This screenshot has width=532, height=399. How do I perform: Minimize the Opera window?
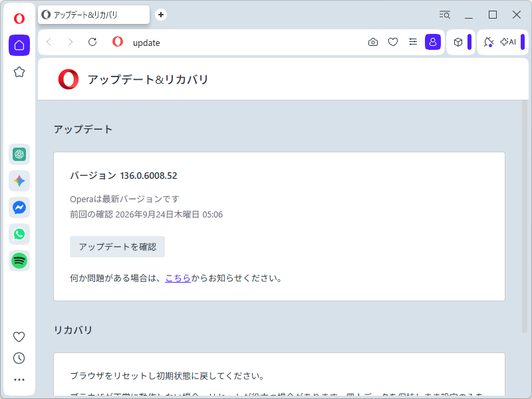point(469,15)
